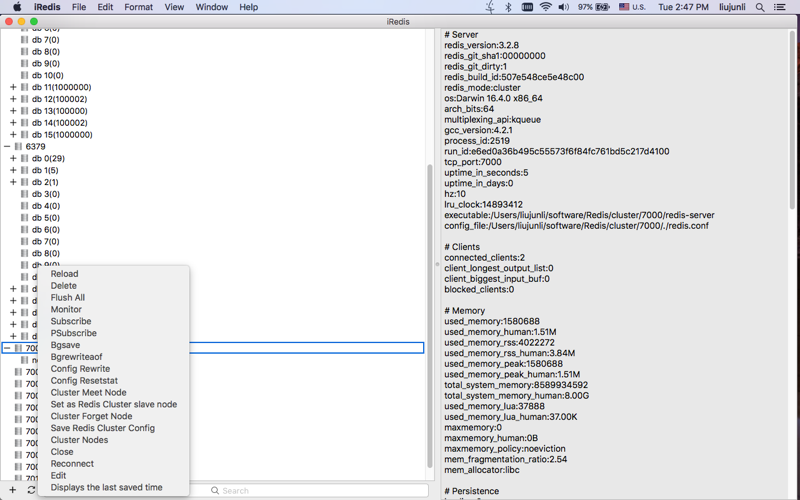Click the connected_clients:2 line
800x500 pixels.
click(485, 258)
